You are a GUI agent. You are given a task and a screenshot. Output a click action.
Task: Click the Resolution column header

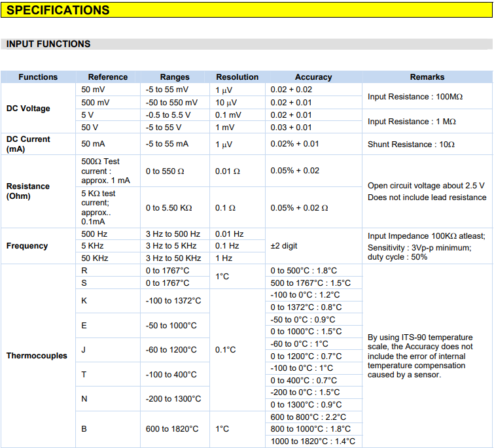(238, 77)
